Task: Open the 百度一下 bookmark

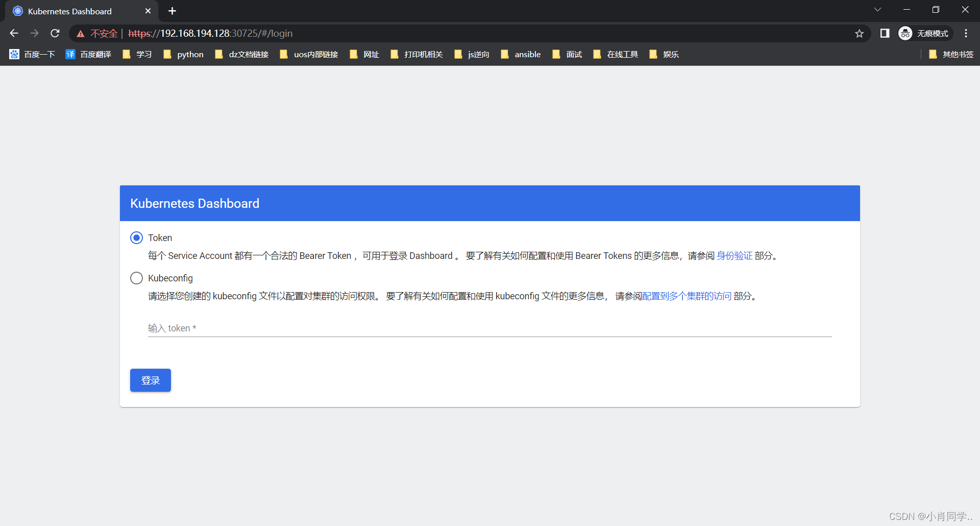Action: click(x=32, y=54)
